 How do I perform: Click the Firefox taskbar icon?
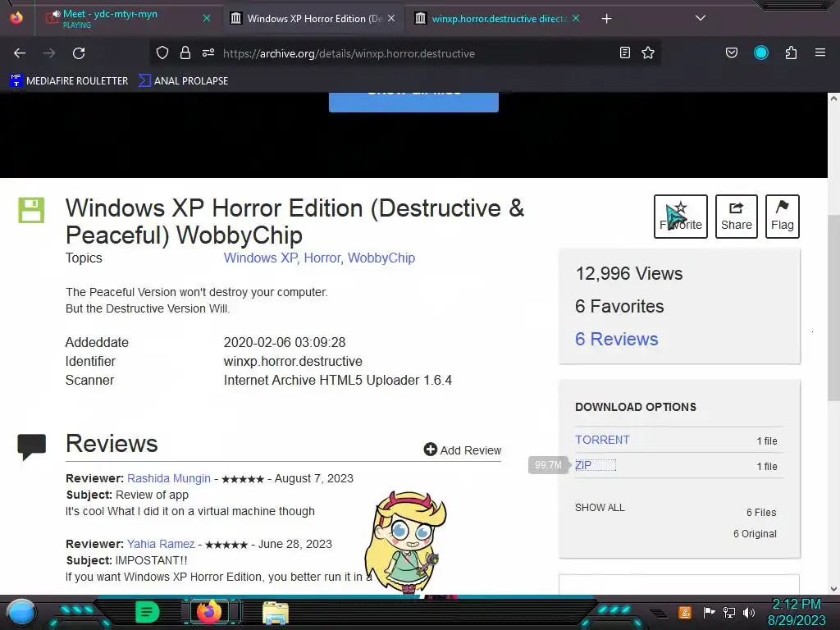coord(209,612)
